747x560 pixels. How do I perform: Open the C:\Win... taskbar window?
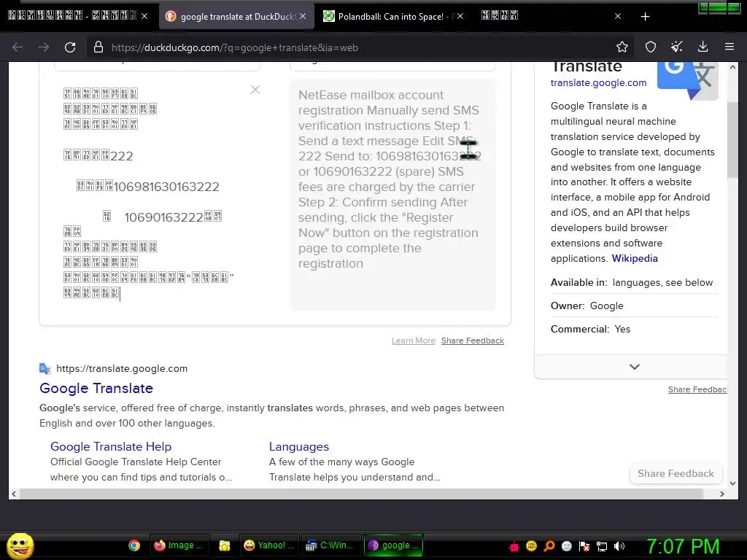[330, 545]
